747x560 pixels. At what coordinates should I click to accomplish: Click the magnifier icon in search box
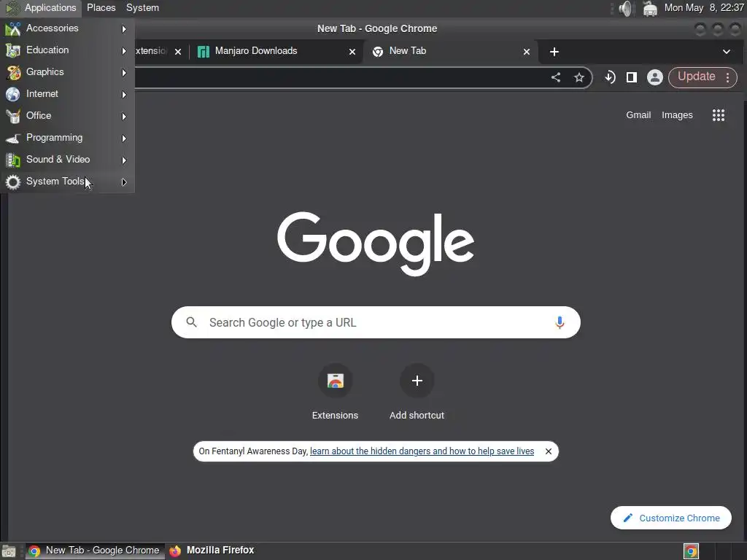point(192,322)
